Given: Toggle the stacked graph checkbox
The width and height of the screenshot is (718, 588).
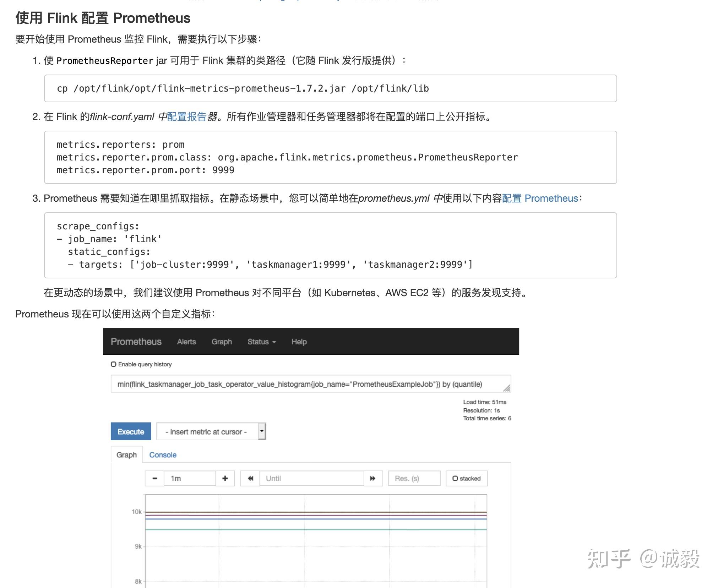Looking at the screenshot, I should pos(456,478).
